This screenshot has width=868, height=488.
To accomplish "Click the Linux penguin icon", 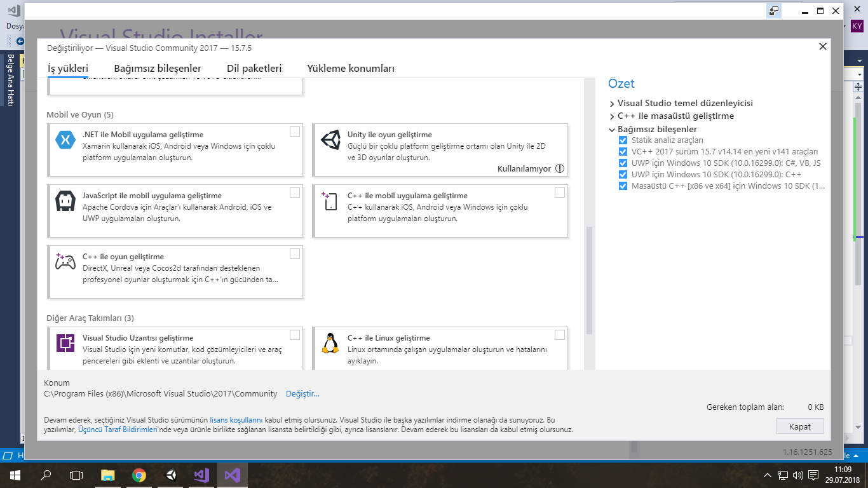I will 330,343.
